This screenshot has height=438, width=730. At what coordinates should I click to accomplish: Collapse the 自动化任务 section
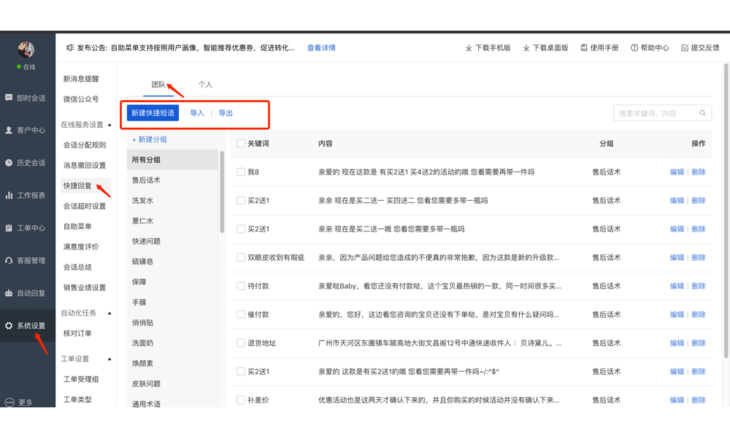[110, 313]
